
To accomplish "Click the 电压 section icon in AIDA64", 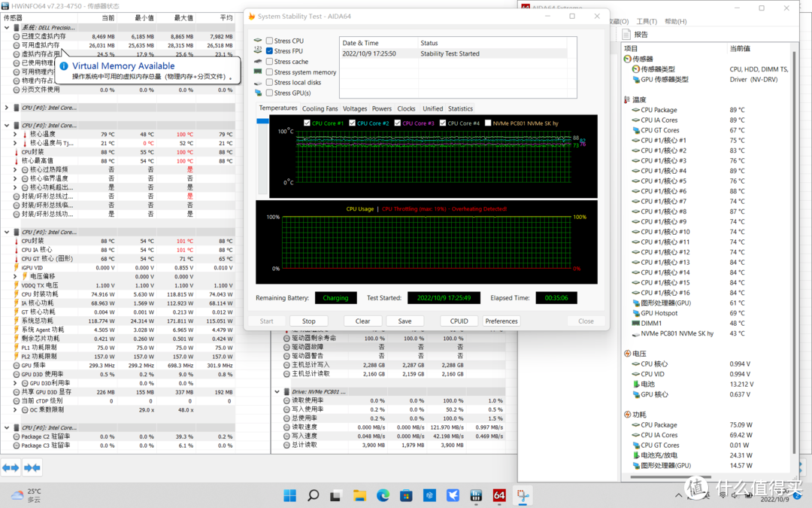I will [628, 354].
